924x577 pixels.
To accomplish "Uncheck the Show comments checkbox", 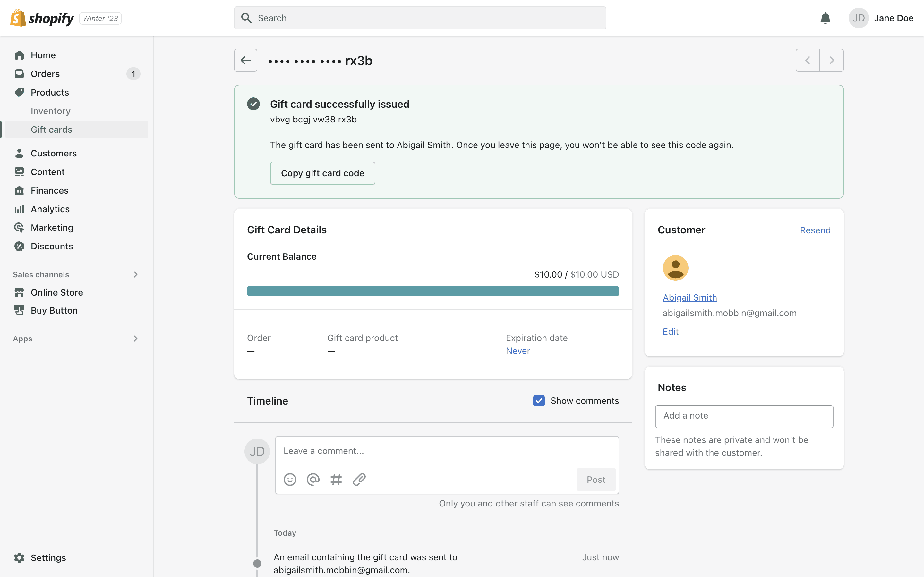I will click(539, 401).
